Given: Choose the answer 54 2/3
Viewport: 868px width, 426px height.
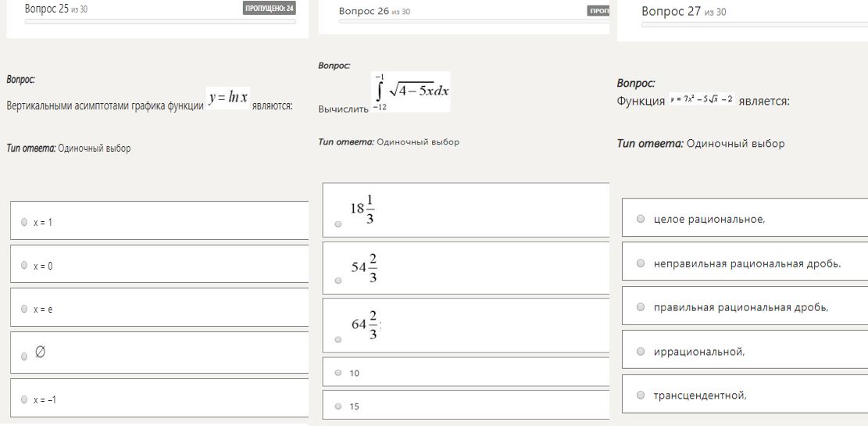Looking at the screenshot, I should (338, 280).
